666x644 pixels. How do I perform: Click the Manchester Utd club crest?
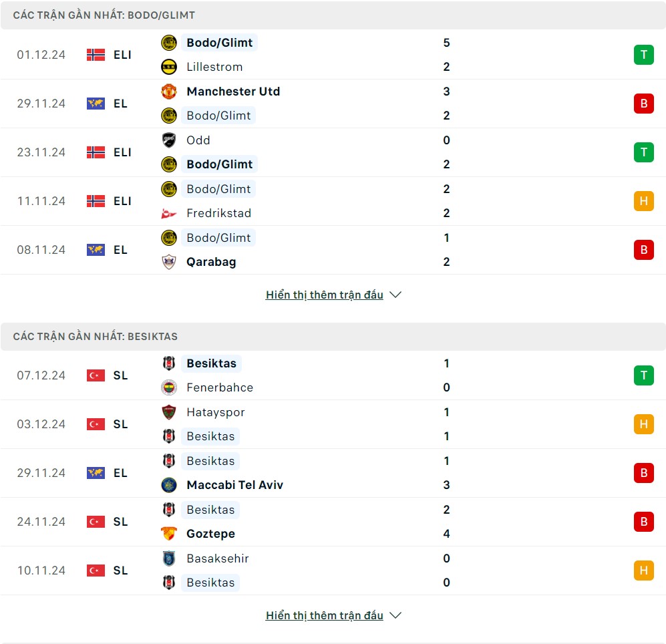tap(169, 92)
